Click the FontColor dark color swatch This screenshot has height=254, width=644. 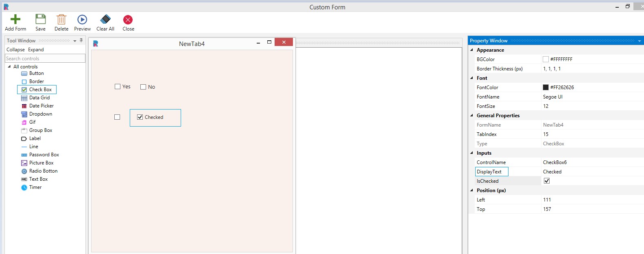[546, 88]
